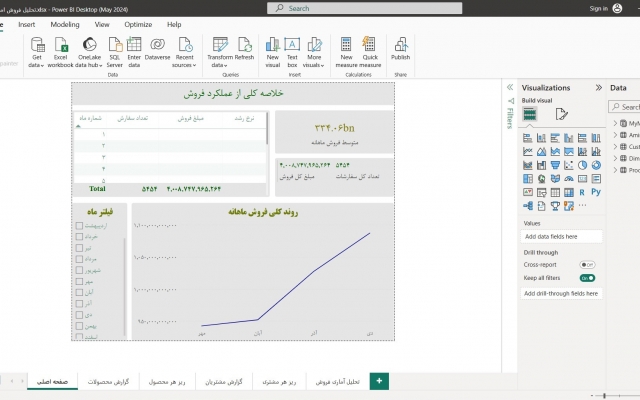Check the شهریور month filter
Image resolution: width=640 pixels, height=400 pixels.
79,270
